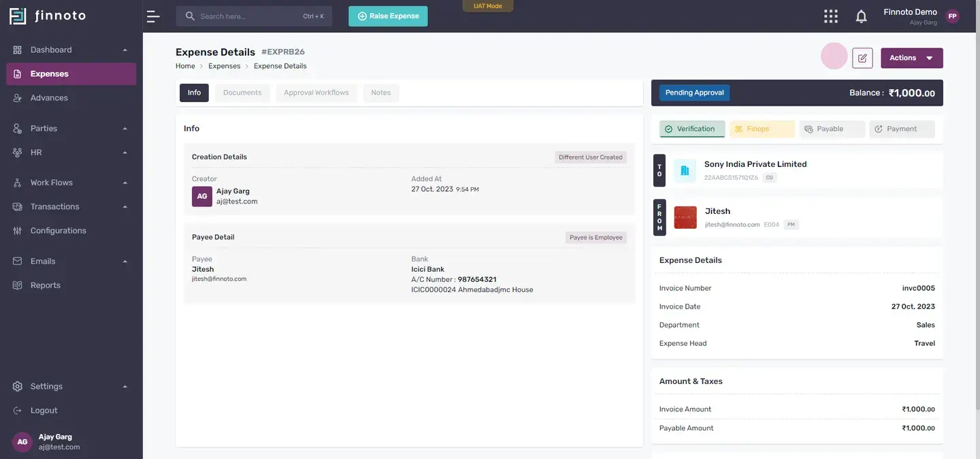
Task: Click Jitesh's red profile thumbnail
Action: click(685, 217)
